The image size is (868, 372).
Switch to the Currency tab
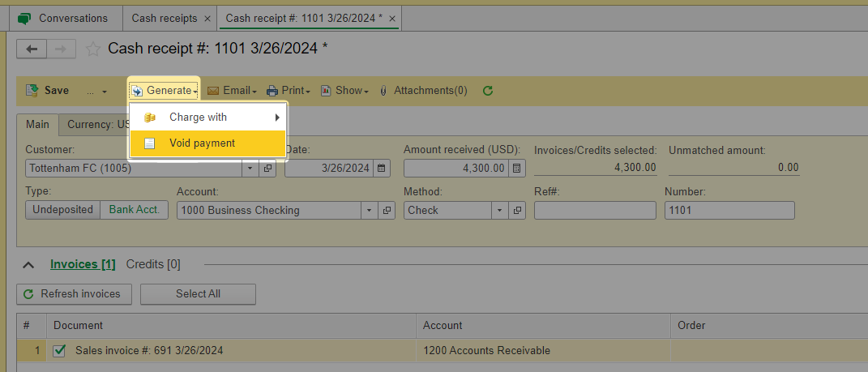(96, 125)
